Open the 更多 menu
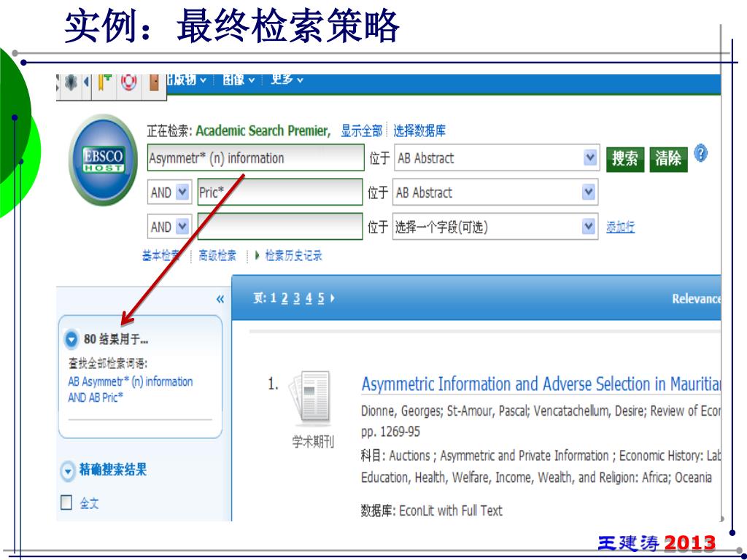747x560 pixels. tap(286, 79)
